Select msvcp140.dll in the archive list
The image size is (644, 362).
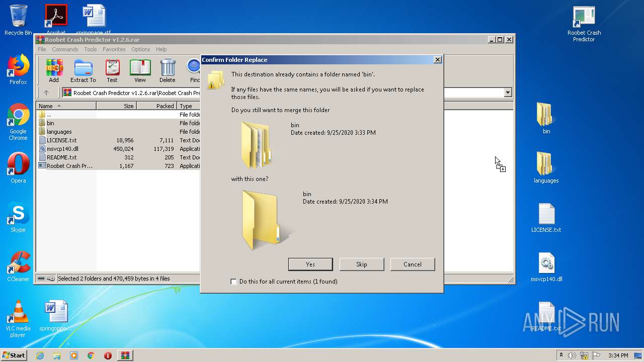(118, 149)
